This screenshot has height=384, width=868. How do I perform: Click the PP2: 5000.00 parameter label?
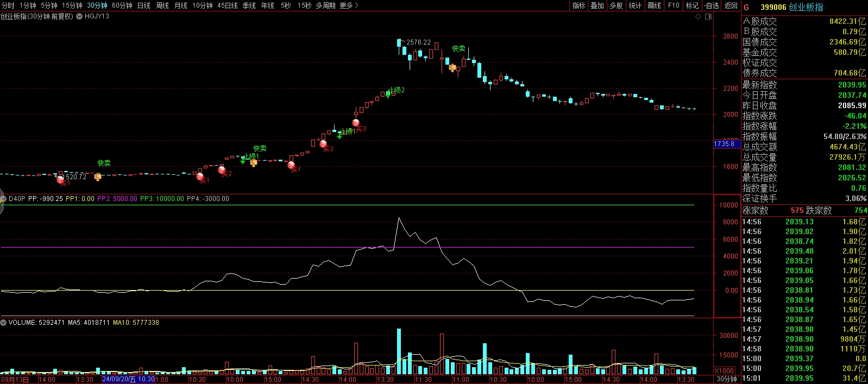pos(117,199)
